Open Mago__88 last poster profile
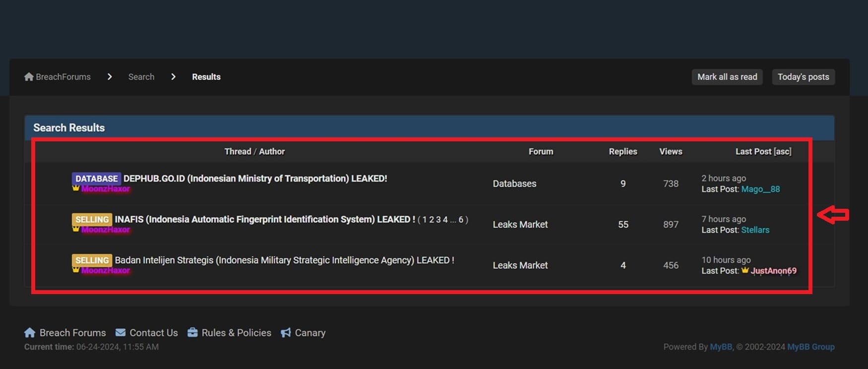 [x=760, y=189]
